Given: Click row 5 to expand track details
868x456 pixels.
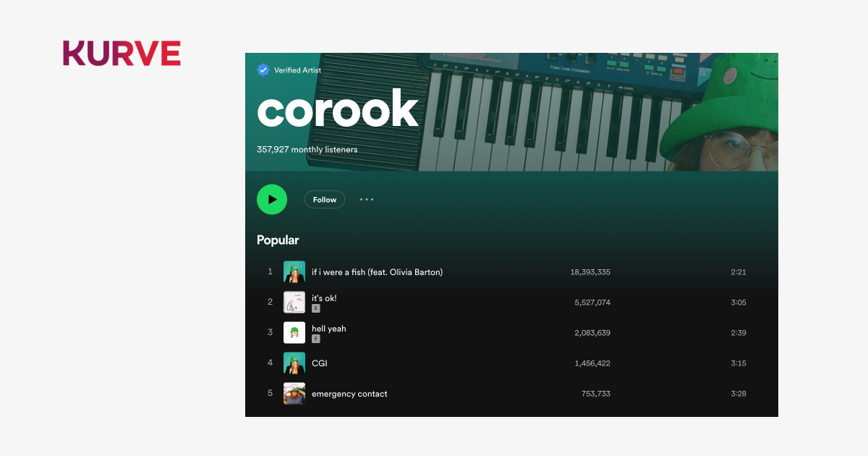Looking at the screenshot, I should pos(434,393).
